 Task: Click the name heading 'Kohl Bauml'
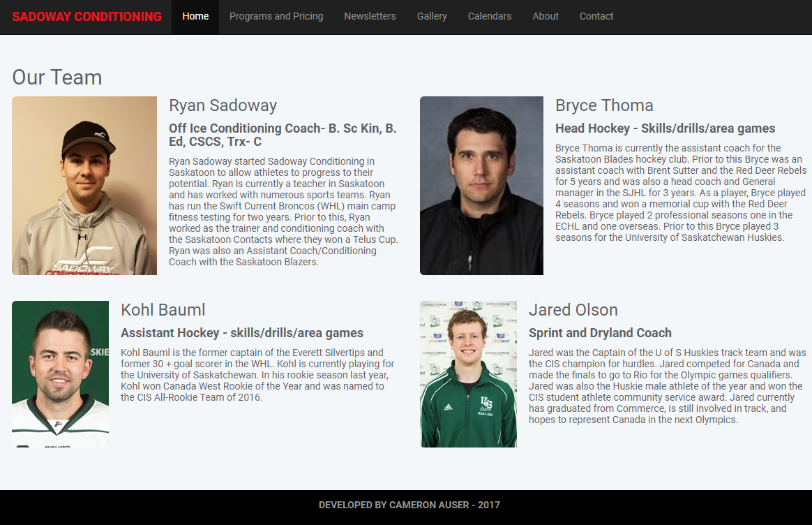(x=163, y=310)
